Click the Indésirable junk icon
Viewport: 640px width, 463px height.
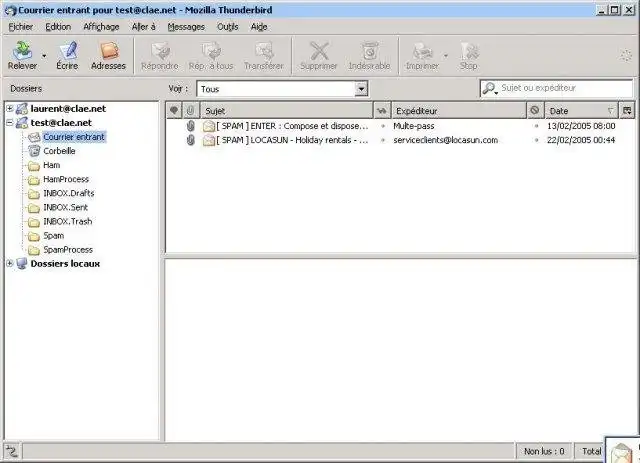coord(369,55)
